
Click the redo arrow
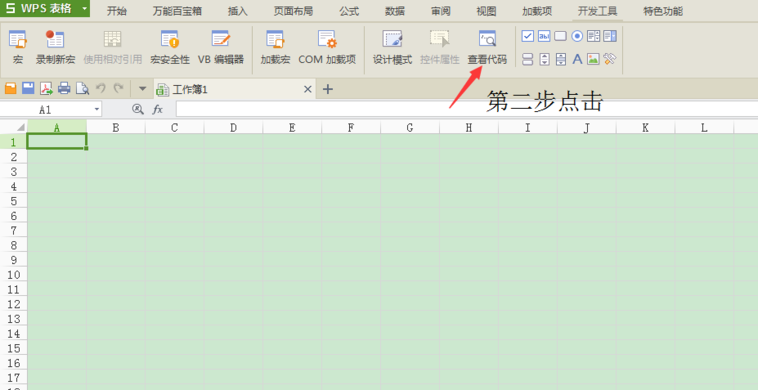coord(118,88)
